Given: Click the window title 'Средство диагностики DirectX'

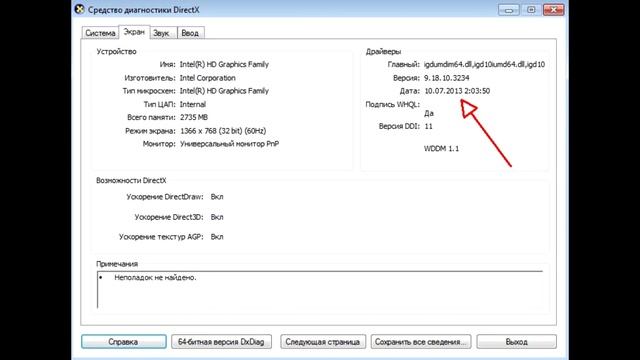Looking at the screenshot, I should tap(144, 10).
